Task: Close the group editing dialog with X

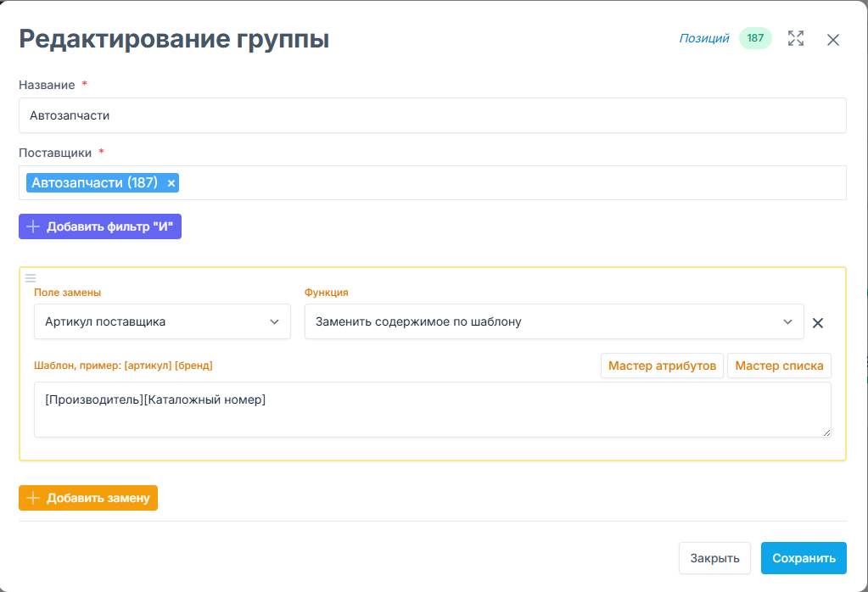Action: click(832, 40)
